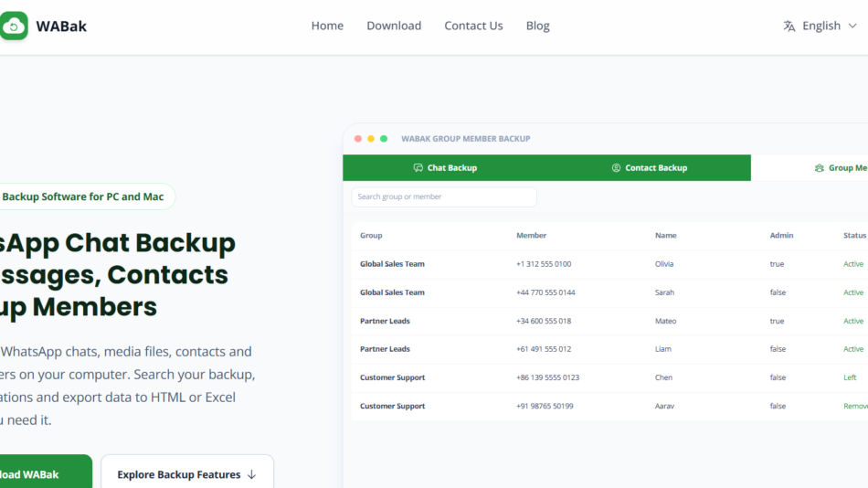This screenshot has width=868, height=488.
Task: Switch to Chat Backup tab
Action: click(445, 168)
